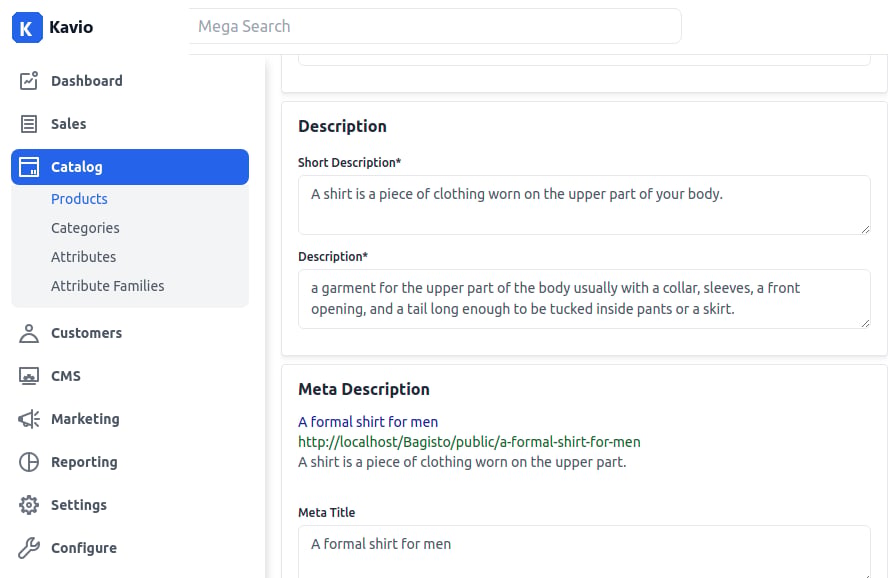Open Products submenu link
888x578 pixels.
[x=79, y=199]
